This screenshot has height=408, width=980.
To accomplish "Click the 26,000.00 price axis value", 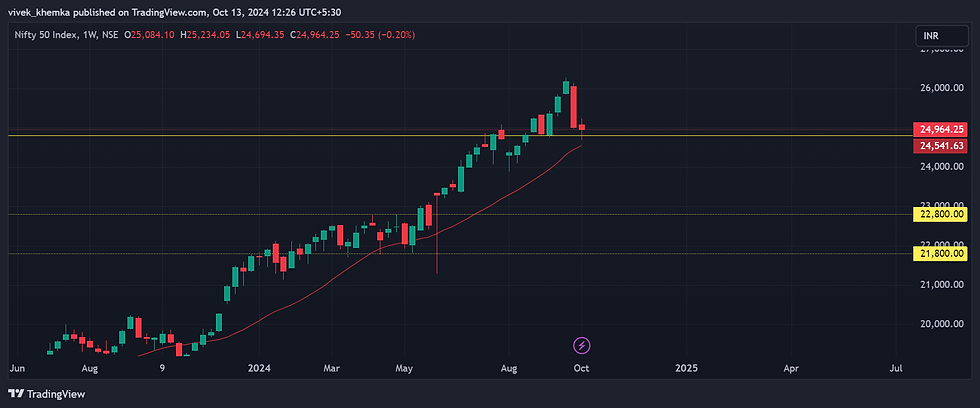I will click(x=941, y=88).
